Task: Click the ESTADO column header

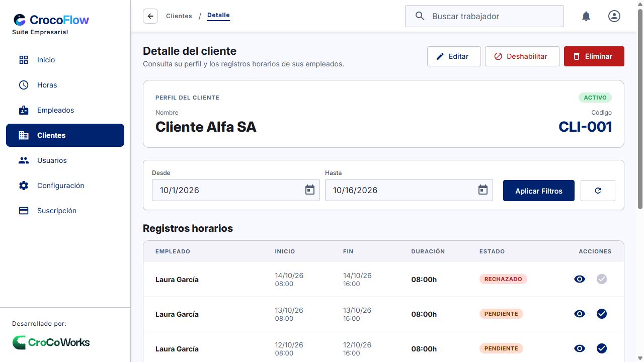Action: (x=492, y=251)
